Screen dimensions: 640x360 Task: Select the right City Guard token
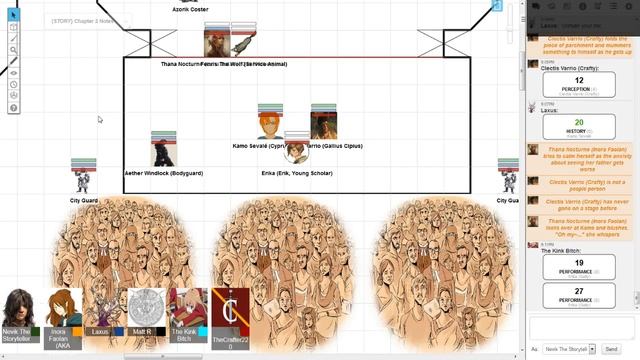509,181
